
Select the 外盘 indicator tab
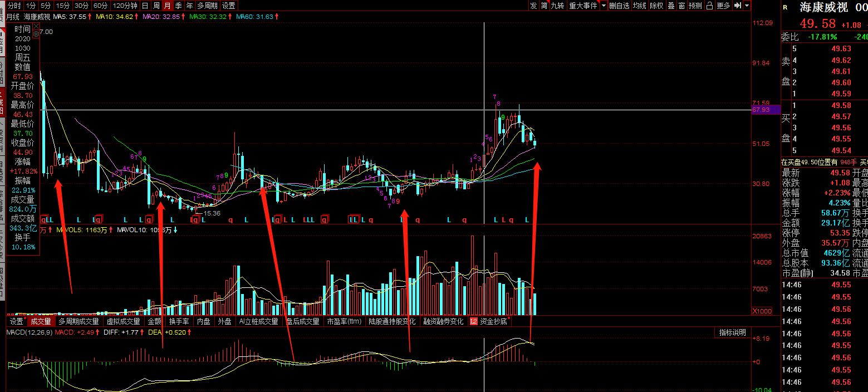coord(224,321)
